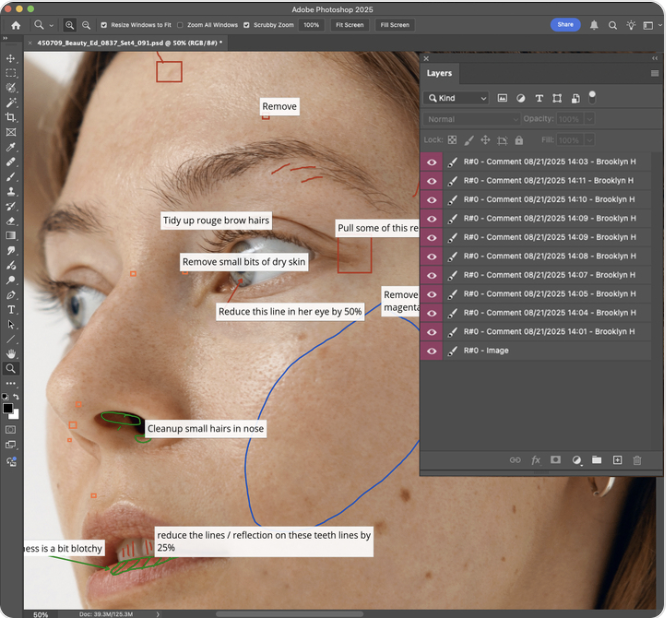Select the 450709_Beauty_Ed document tab
Screen dimensions: 668x618
(130, 43)
